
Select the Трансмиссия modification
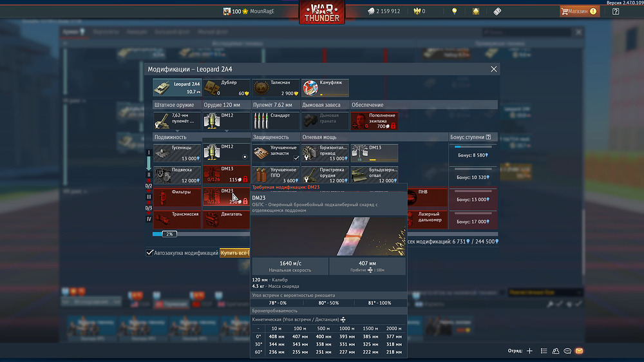pos(177,220)
